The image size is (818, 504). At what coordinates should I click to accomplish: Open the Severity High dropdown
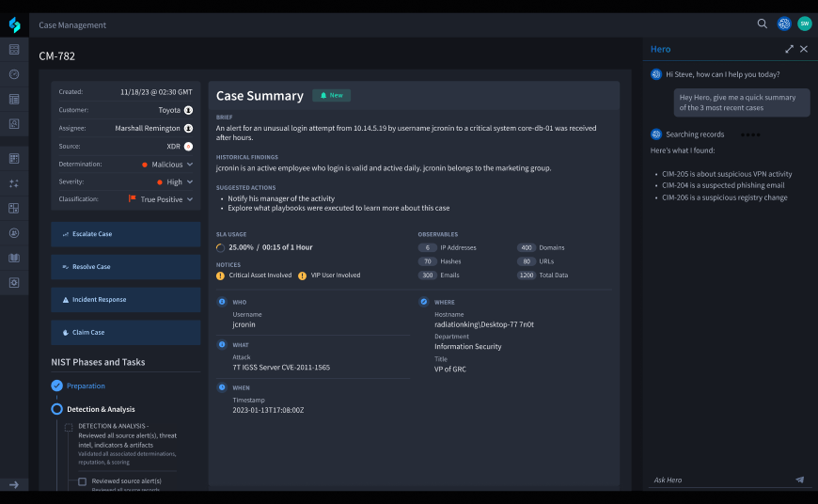pyautogui.click(x=190, y=182)
